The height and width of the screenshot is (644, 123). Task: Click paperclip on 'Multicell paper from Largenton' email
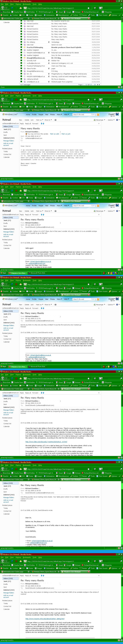point(49,82)
